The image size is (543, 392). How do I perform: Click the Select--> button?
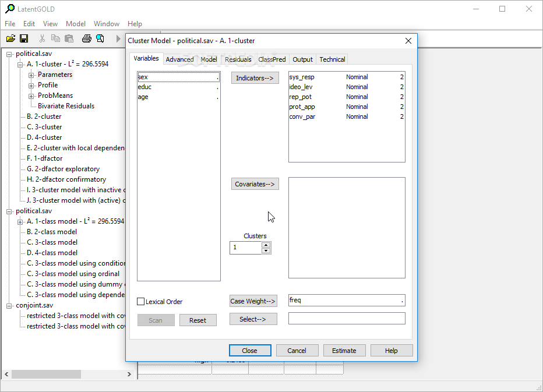[253, 319]
